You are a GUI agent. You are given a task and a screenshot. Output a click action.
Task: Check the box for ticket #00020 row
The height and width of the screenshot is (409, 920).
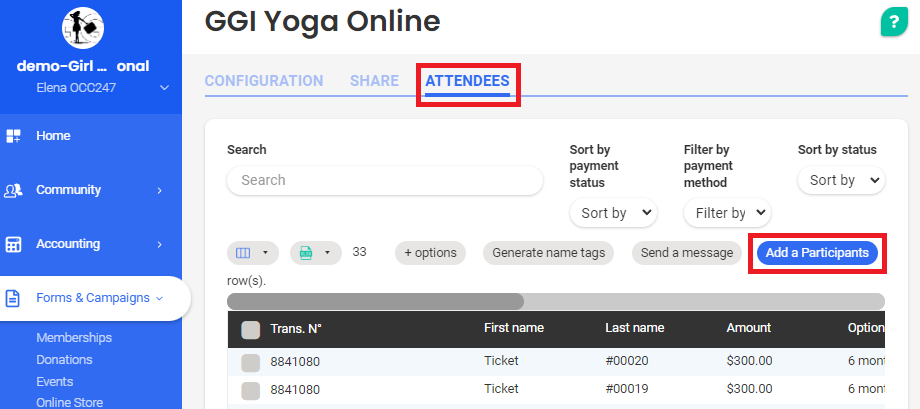coord(251,362)
